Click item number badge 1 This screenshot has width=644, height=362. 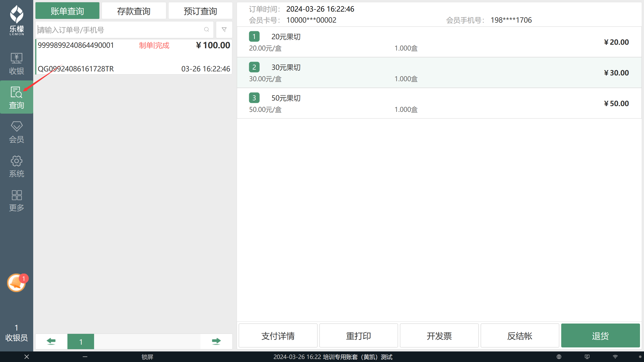pyautogui.click(x=254, y=37)
